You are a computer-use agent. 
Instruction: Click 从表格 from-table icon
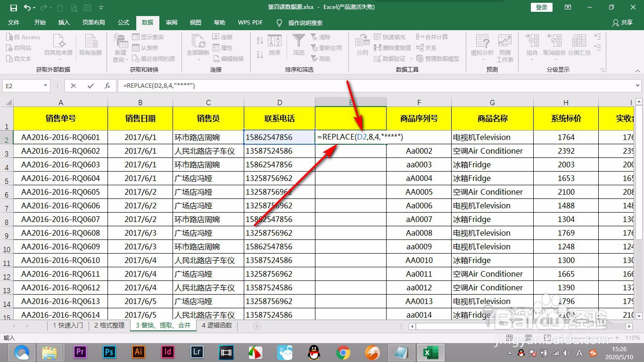point(136,48)
